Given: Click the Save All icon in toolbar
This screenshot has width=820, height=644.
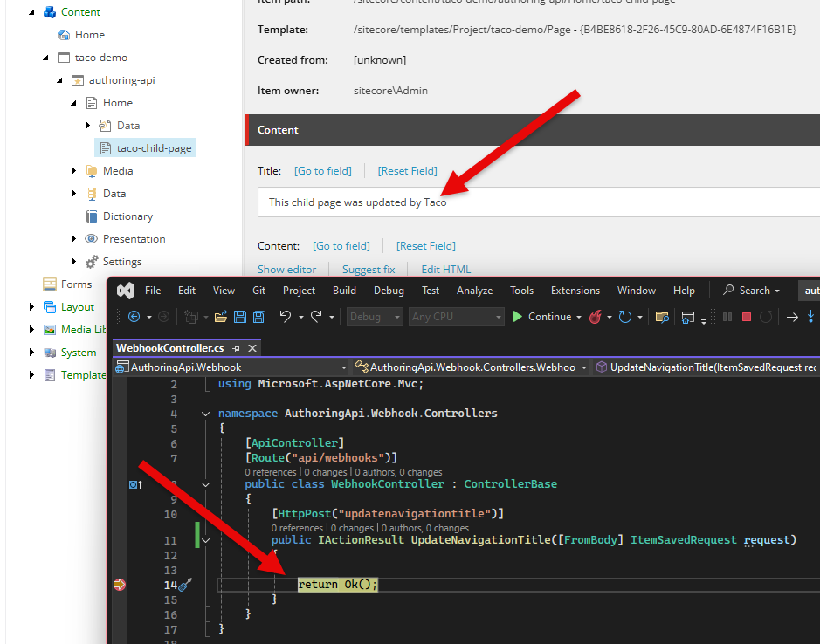Looking at the screenshot, I should coord(258,317).
